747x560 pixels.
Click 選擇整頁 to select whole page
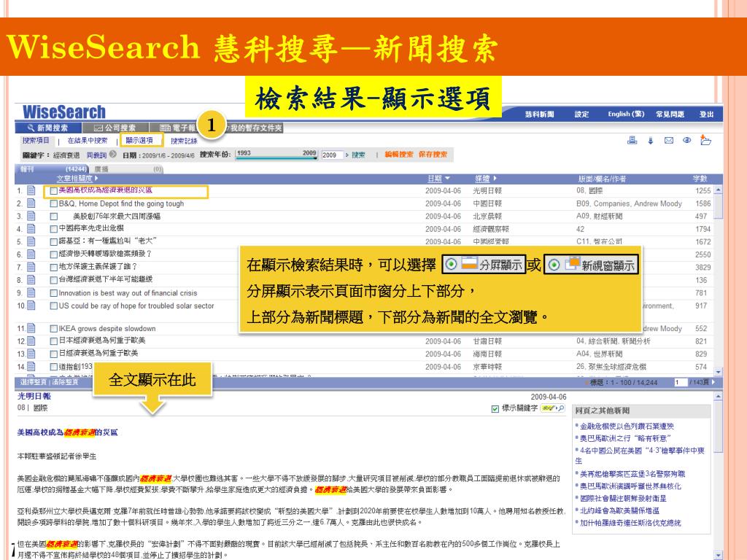(34, 382)
